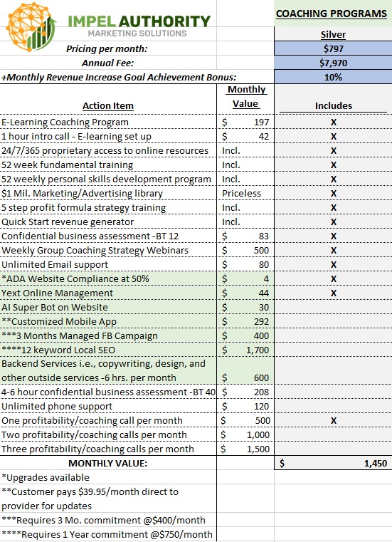Click the 400 value for Managed FB Campaign

tap(261, 335)
